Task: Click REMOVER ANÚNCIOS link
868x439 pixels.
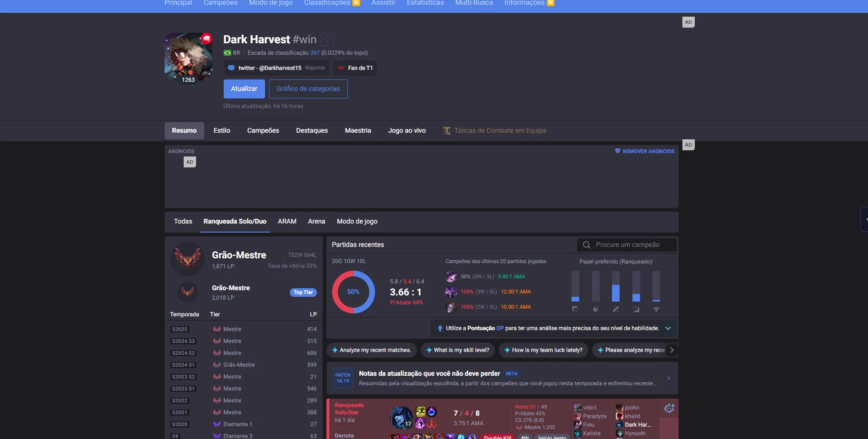Action: pyautogui.click(x=645, y=151)
